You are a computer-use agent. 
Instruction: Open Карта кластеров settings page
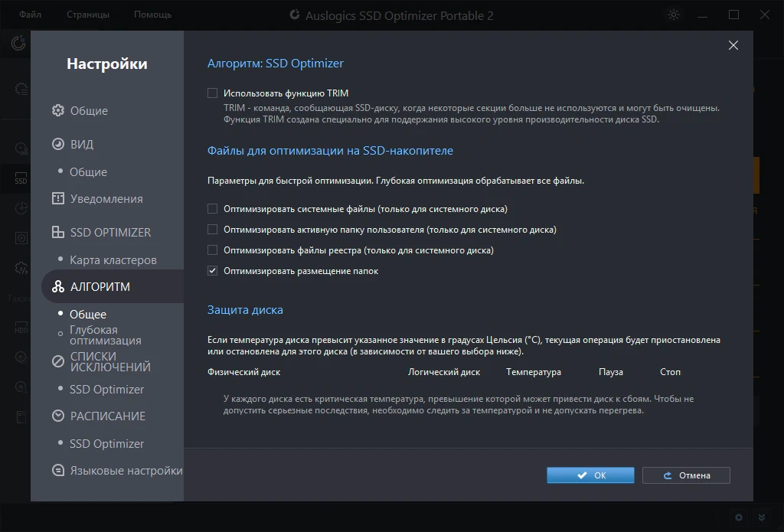click(x=113, y=260)
